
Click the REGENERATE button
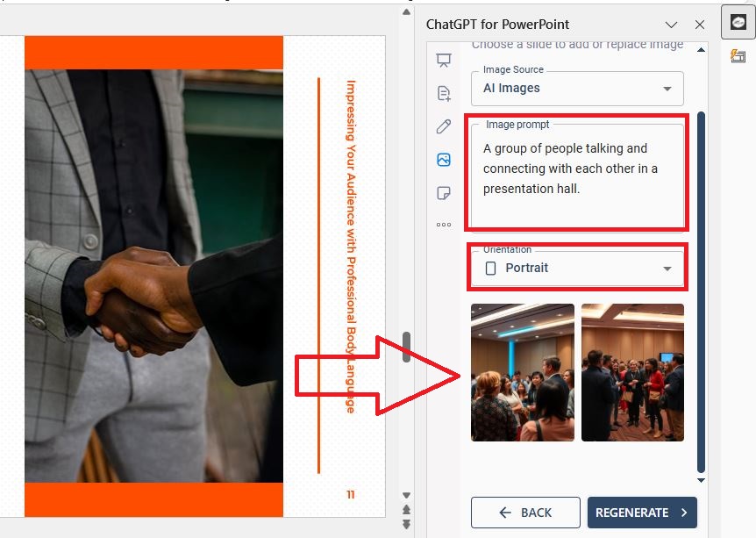click(x=642, y=513)
